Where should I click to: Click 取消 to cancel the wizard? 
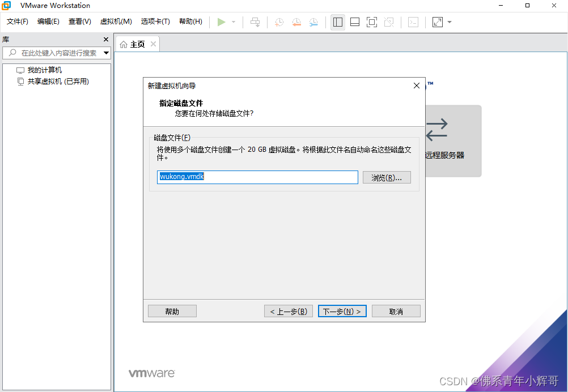pyautogui.click(x=396, y=312)
